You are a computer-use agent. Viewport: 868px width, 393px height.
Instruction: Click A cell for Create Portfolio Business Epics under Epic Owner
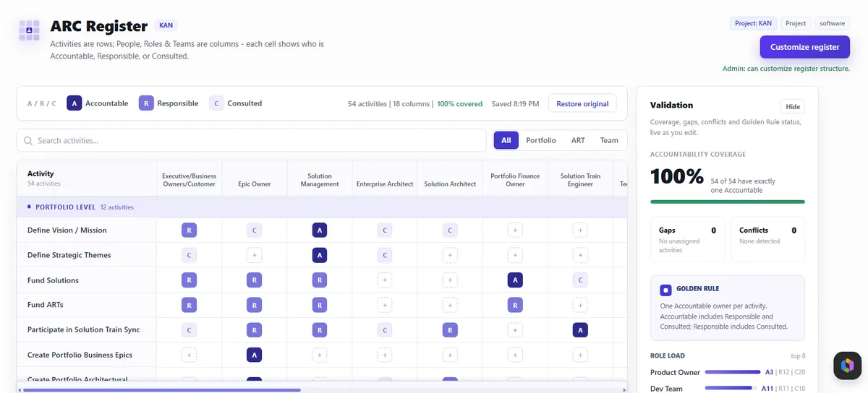point(254,355)
